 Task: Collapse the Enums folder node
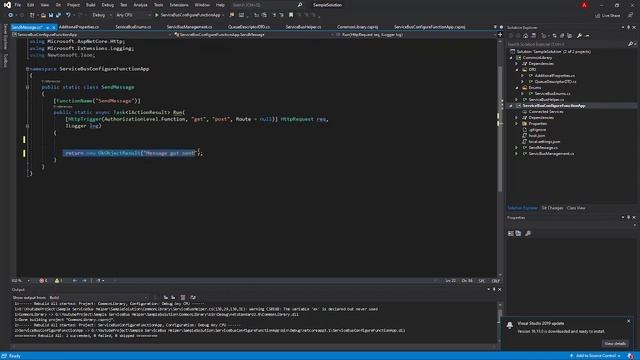(x=517, y=87)
